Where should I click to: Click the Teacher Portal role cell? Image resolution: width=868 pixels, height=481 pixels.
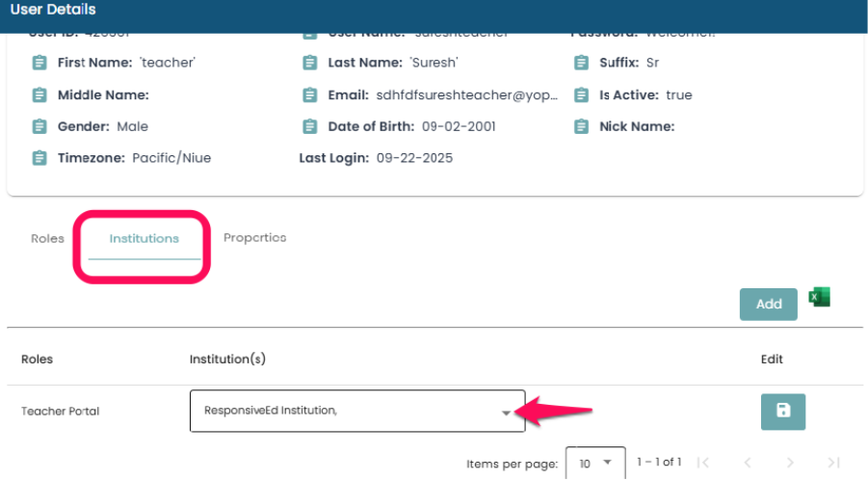pyautogui.click(x=60, y=412)
